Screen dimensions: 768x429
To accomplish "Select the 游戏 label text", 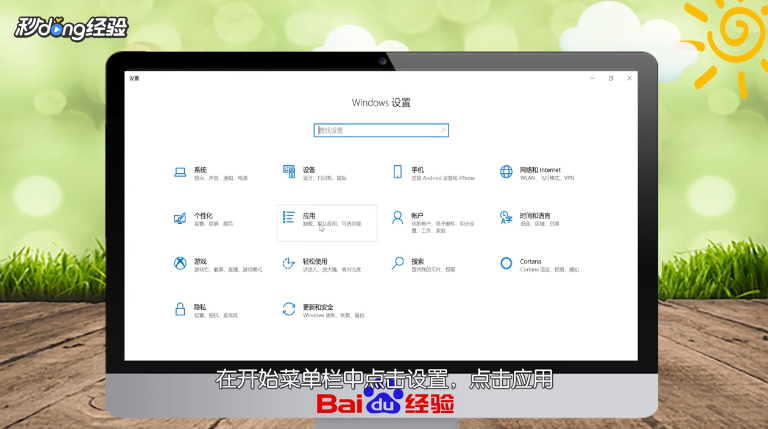I will point(200,261).
